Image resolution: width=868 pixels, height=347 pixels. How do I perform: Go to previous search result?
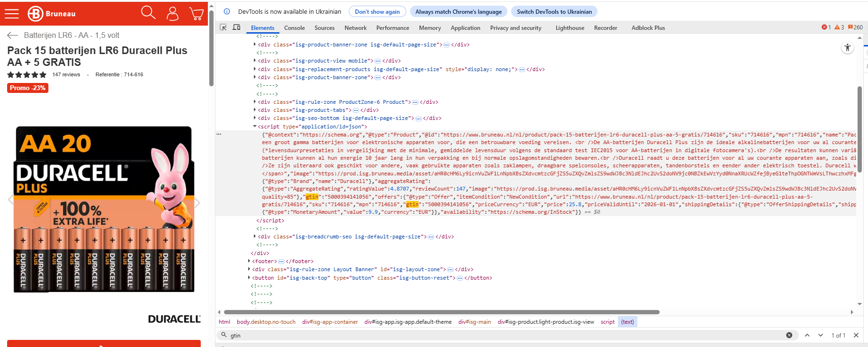point(807,335)
